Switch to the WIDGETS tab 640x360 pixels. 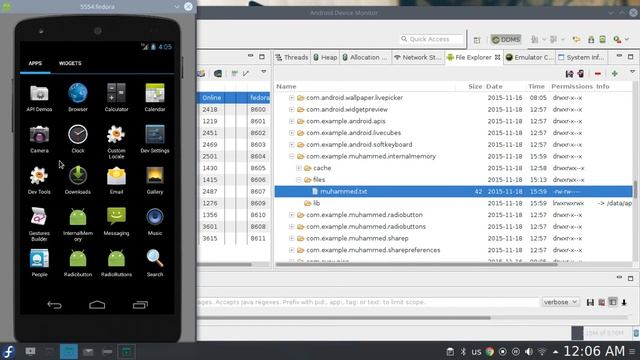pyautogui.click(x=70, y=63)
